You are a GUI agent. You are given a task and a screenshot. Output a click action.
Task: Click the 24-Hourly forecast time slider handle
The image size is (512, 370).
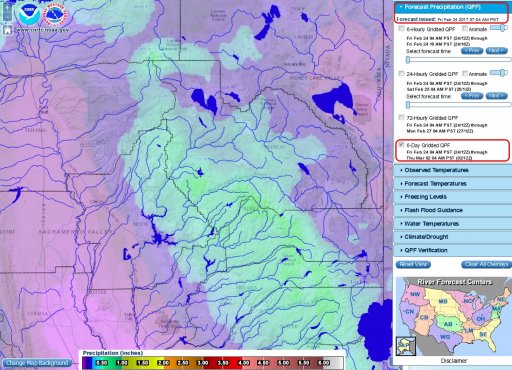coord(408,105)
